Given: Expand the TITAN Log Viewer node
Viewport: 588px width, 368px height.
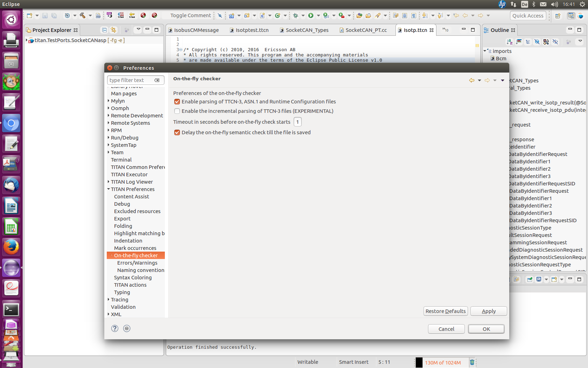Looking at the screenshot, I should tap(108, 182).
